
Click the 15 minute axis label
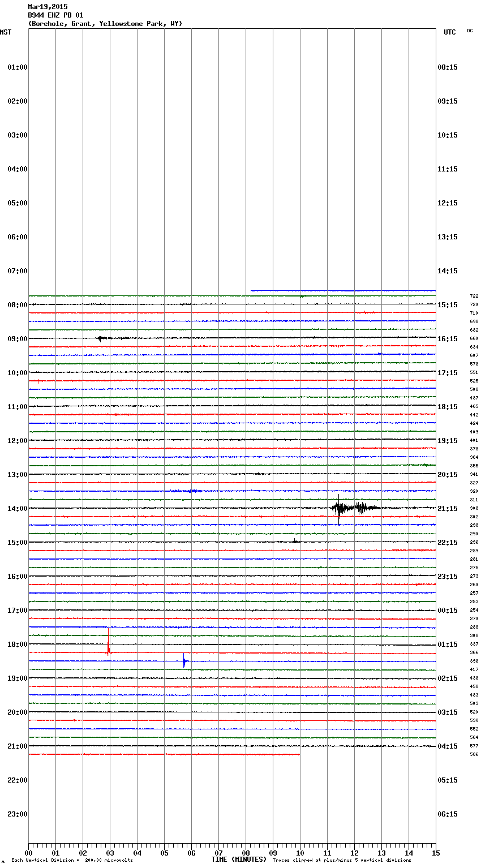click(x=436, y=853)
